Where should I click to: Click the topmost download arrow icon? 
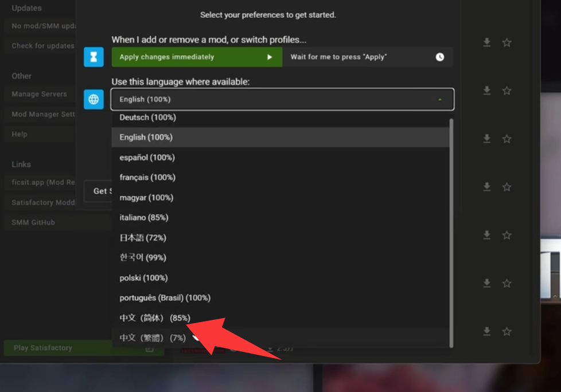point(486,42)
